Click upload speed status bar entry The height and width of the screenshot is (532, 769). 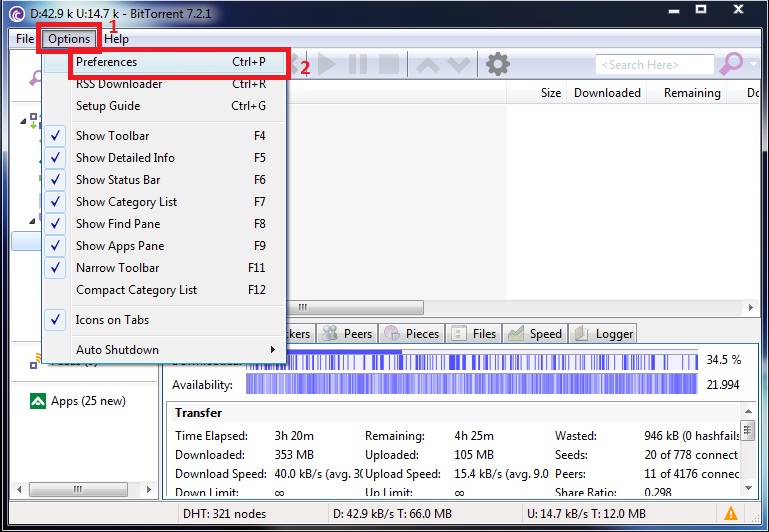pos(586,514)
